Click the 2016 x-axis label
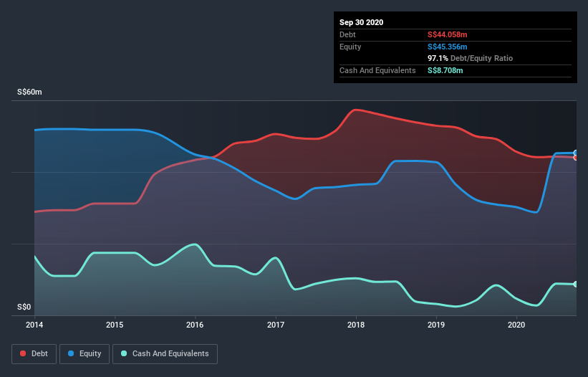This screenshot has width=588, height=377. pyautogui.click(x=195, y=325)
